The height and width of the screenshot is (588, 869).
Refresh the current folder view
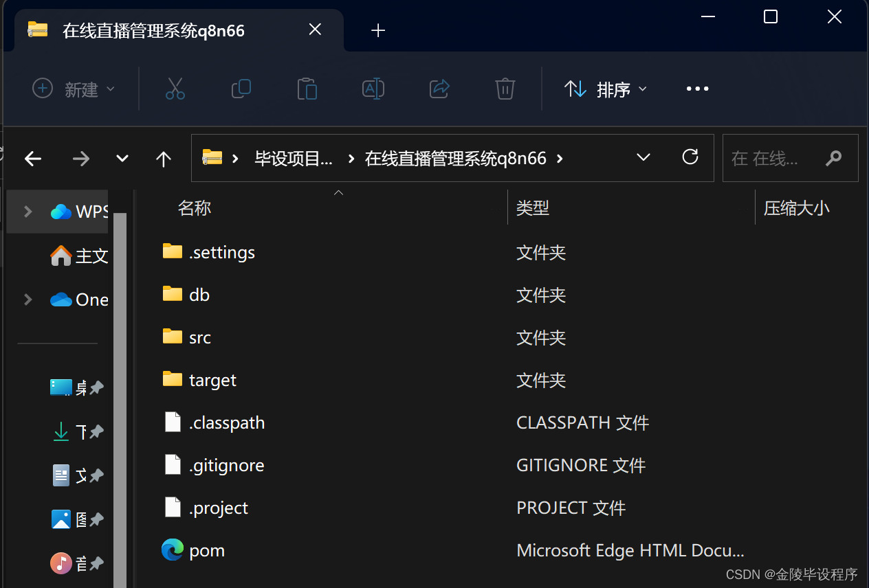point(690,157)
